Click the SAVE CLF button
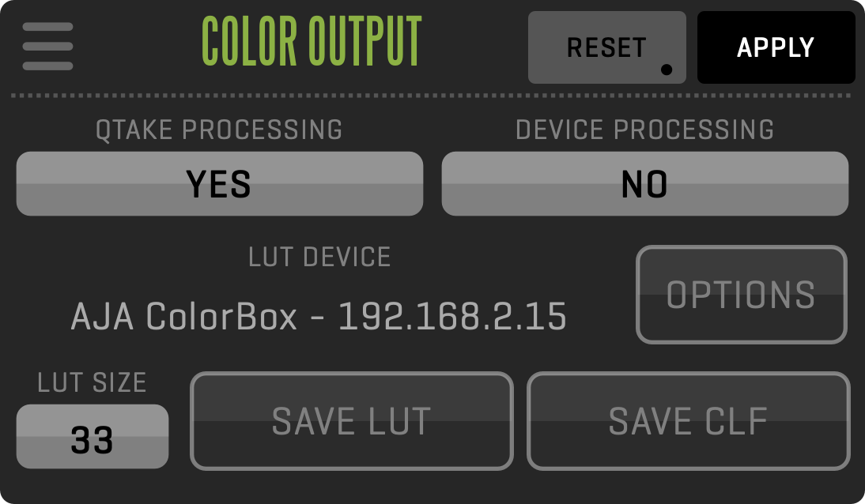865x504 pixels. tap(688, 421)
